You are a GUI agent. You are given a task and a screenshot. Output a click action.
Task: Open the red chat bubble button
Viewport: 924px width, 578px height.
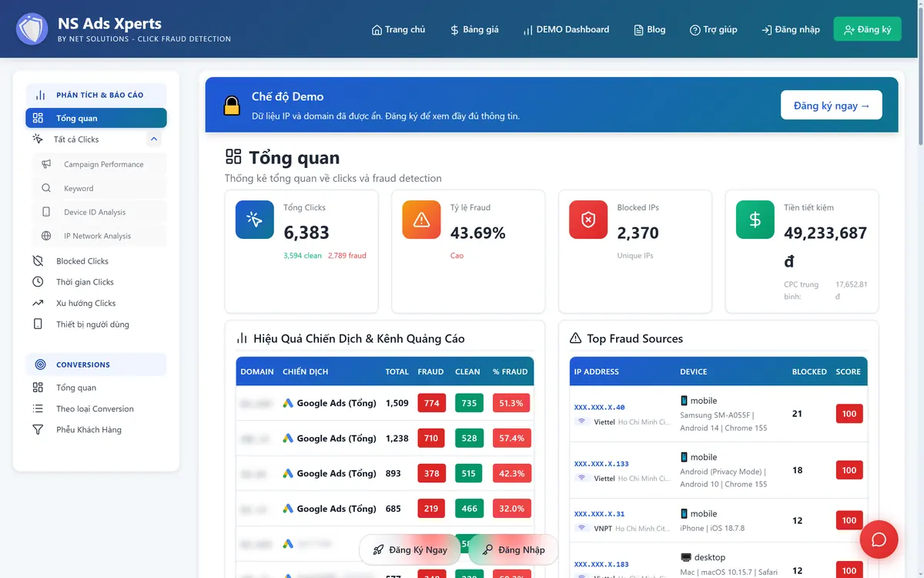[x=879, y=539]
